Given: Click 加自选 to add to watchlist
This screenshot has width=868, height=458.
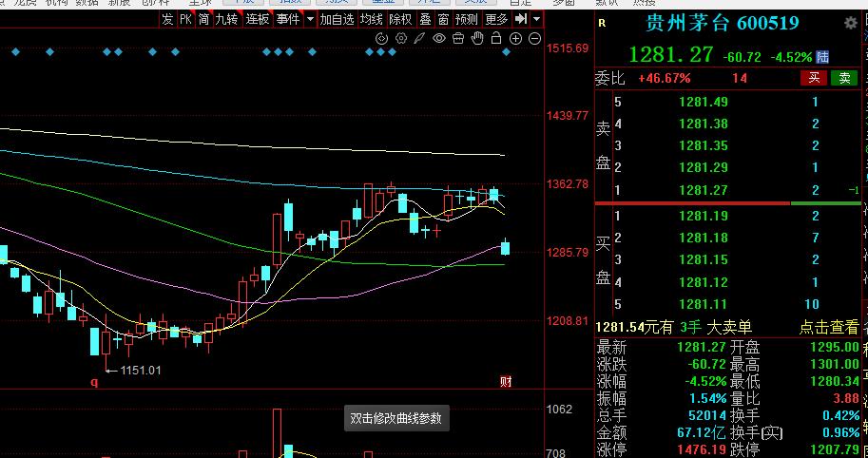Looking at the screenshot, I should click(x=337, y=19).
